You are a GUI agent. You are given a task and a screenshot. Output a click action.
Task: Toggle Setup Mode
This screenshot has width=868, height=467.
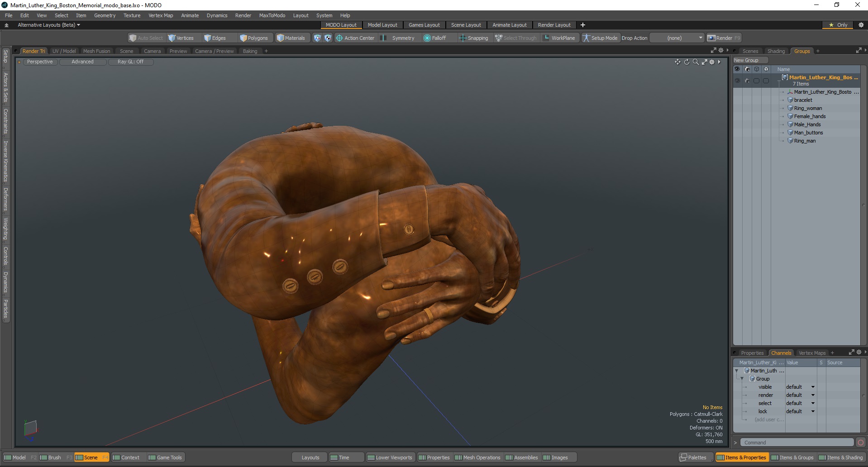pyautogui.click(x=600, y=38)
